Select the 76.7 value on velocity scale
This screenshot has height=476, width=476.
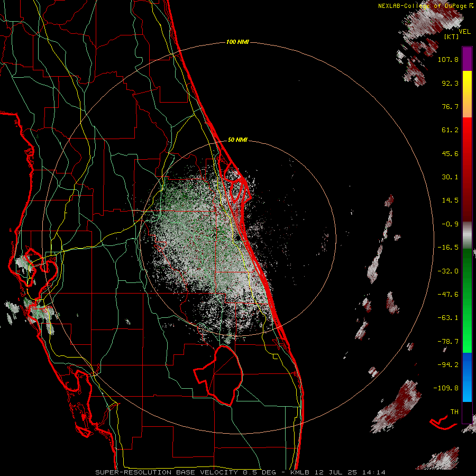[450, 106]
